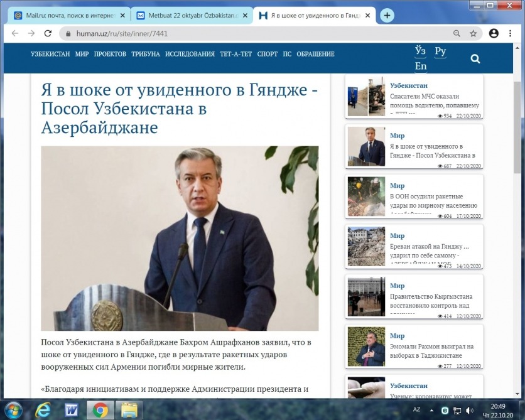The height and width of the screenshot is (420, 525).
Task: Reload the page with the refresh icon
Action: coord(48,33)
